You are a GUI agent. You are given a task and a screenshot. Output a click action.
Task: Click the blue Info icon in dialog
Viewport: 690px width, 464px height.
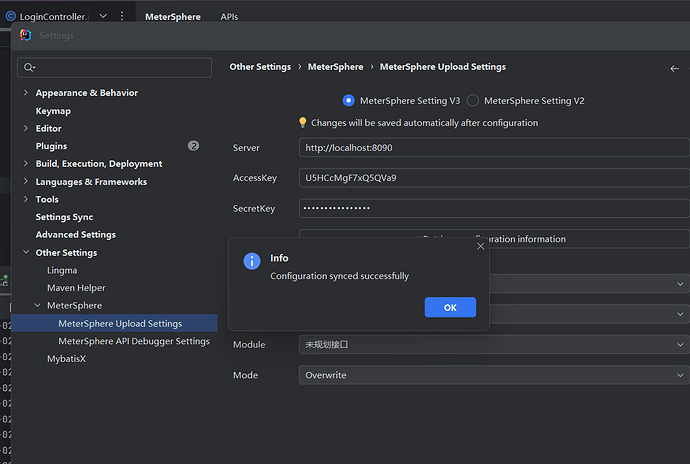[x=252, y=261]
